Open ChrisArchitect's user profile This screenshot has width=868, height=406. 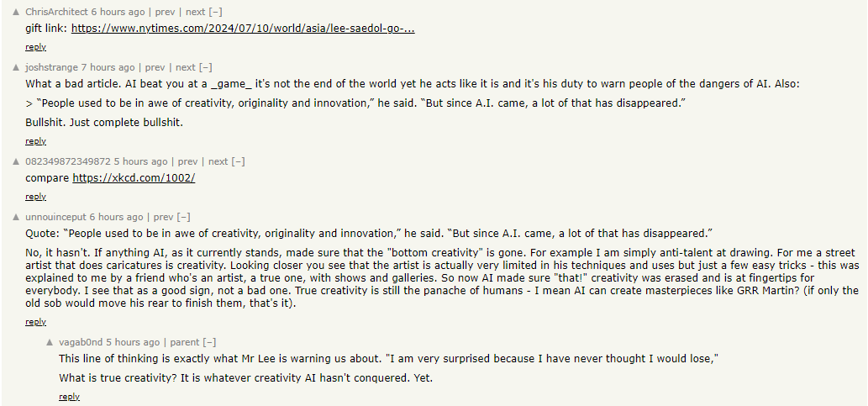pyautogui.click(x=56, y=12)
